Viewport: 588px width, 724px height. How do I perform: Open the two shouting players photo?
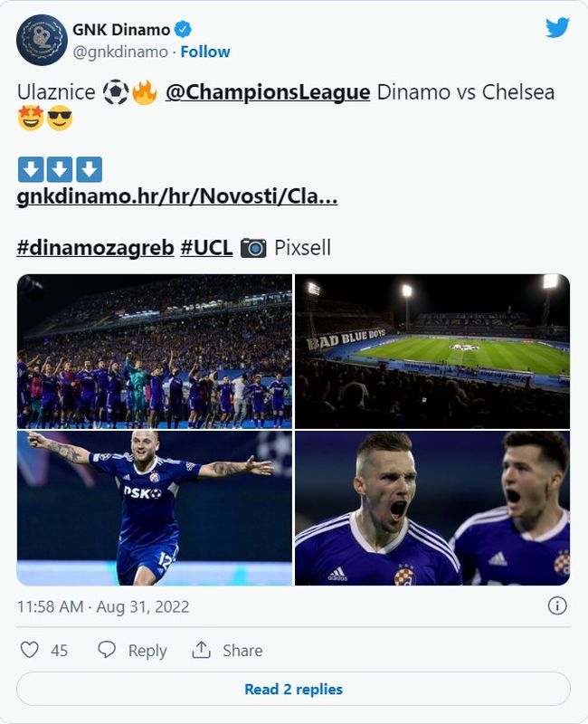(432, 508)
